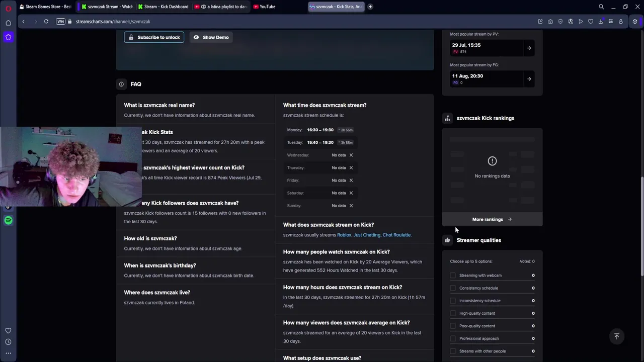The width and height of the screenshot is (644, 362).
Task: Check the Inconsistency schedule option
Action: 453,301
